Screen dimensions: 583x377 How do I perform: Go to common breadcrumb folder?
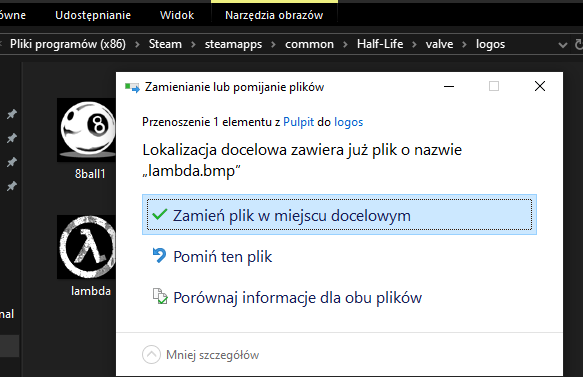click(x=309, y=44)
